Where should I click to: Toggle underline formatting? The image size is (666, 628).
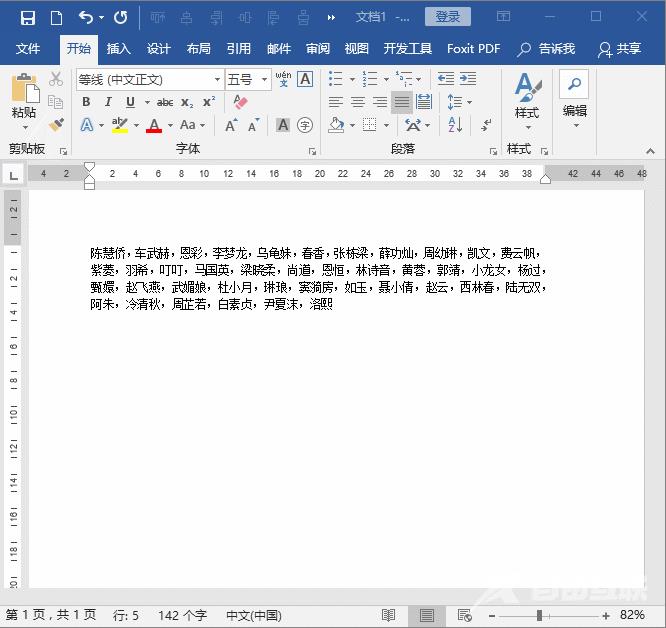click(130, 102)
